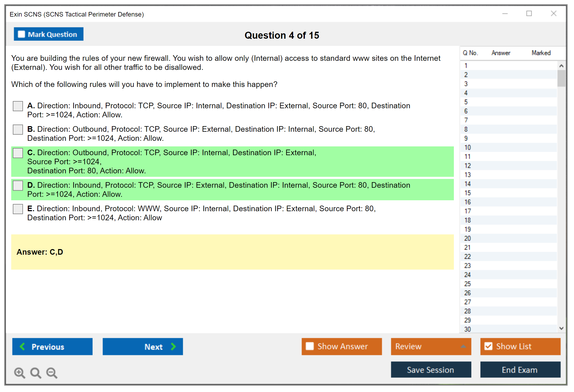Image resolution: width=574 pixels, height=392 pixels.
Task: Maximize the exam window
Action: pos(529,14)
